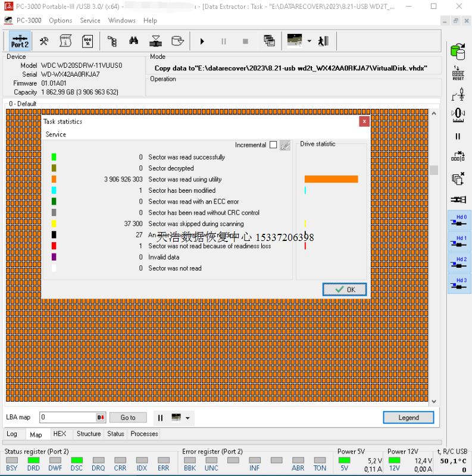Expand the toolbar map-mode dropdown arrow

(309, 41)
